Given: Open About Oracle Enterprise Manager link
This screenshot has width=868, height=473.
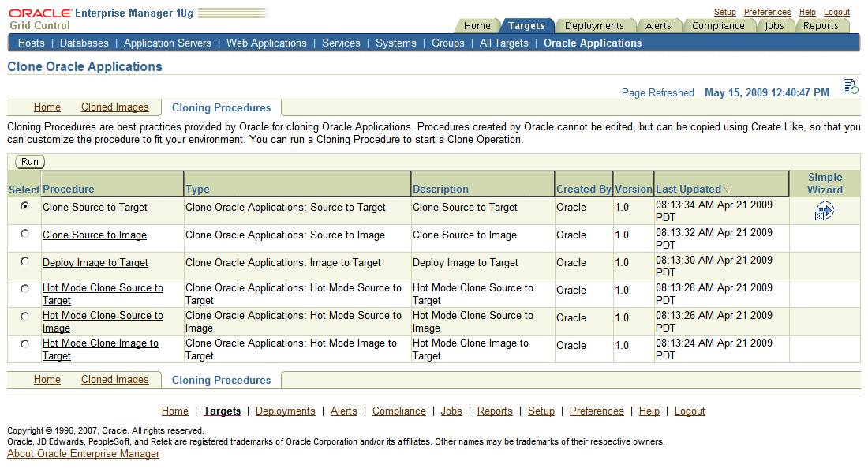Looking at the screenshot, I should [x=83, y=453].
